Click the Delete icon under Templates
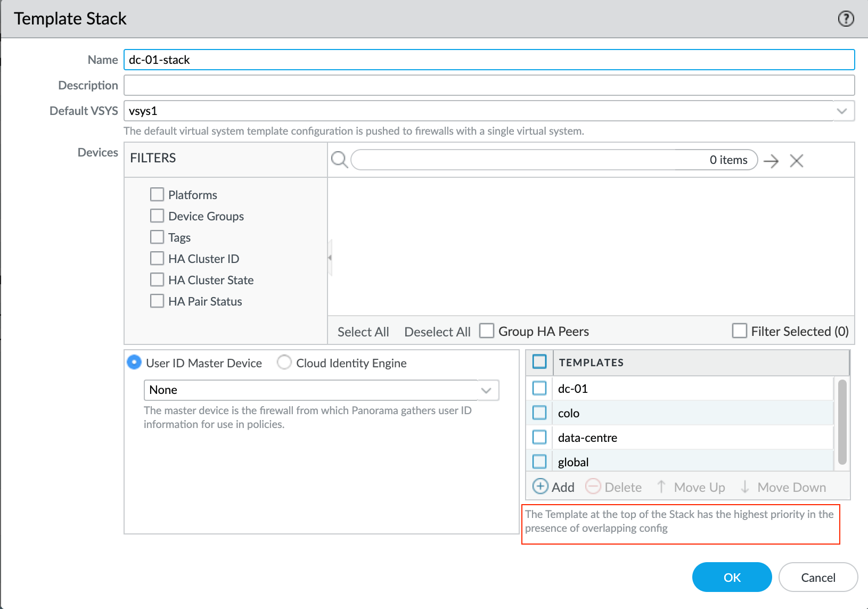This screenshot has width=868, height=609. (593, 487)
